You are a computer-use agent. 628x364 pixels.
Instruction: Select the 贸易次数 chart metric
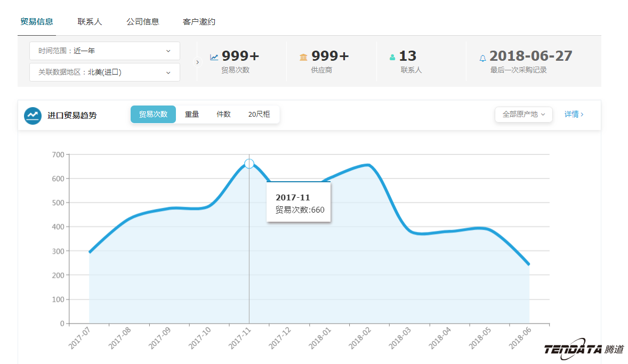(x=153, y=114)
